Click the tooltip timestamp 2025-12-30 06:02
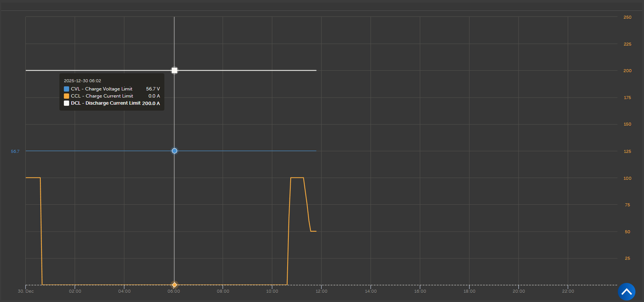The height and width of the screenshot is (302, 644). [x=83, y=81]
